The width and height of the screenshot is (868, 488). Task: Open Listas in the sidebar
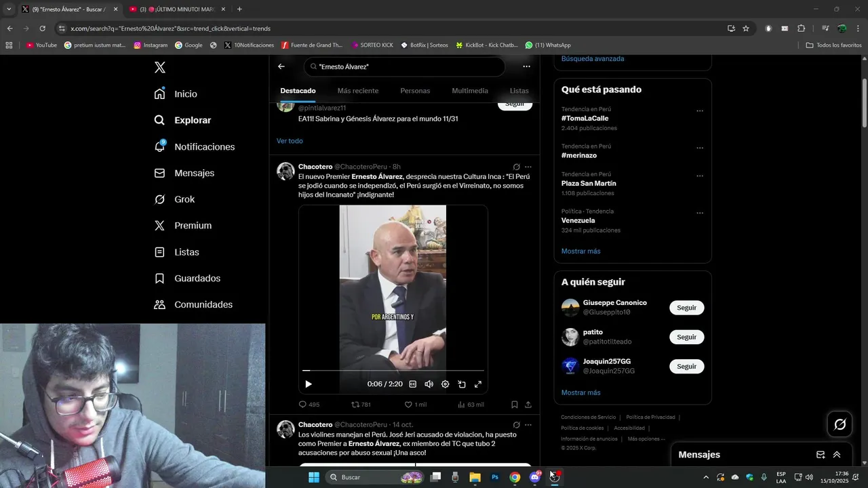pos(176,252)
